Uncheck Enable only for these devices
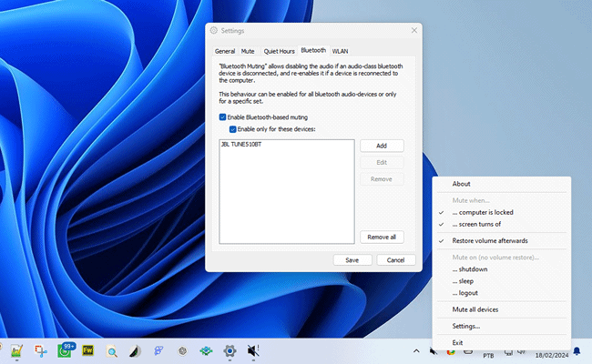Image resolution: width=592 pixels, height=364 pixels. [232, 129]
